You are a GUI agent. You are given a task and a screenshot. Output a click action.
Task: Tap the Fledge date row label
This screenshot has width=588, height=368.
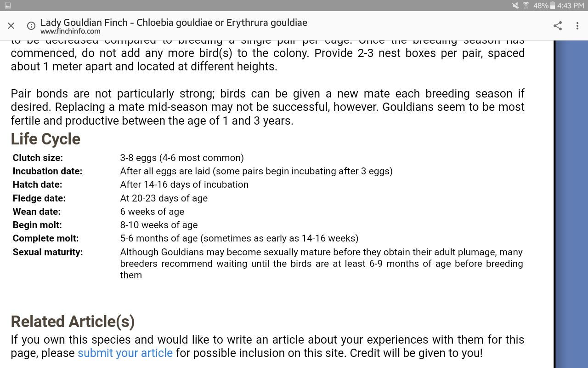pos(39,198)
